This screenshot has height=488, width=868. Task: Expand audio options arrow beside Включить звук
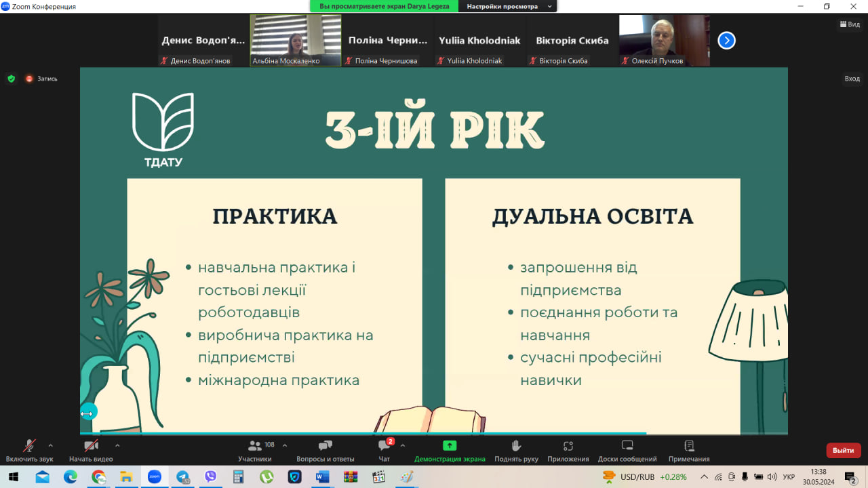tap(50, 445)
